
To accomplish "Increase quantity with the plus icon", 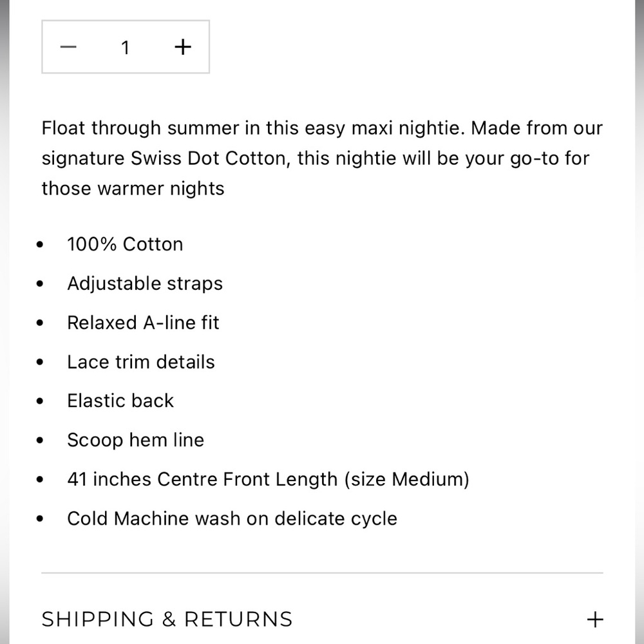I will (x=183, y=47).
